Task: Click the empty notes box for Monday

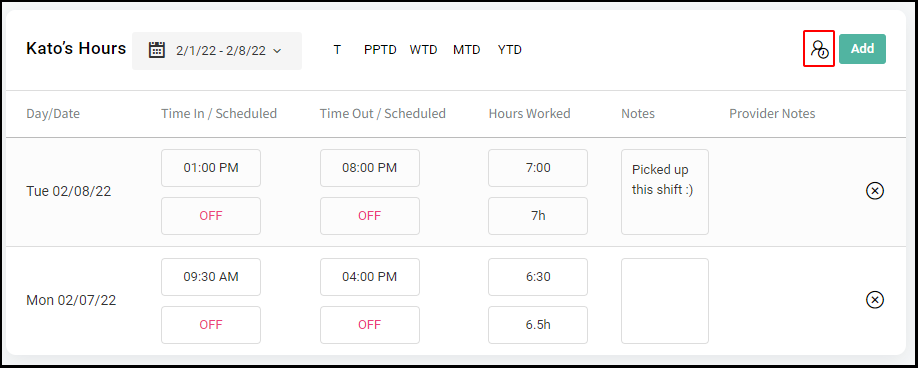Action: [x=665, y=301]
